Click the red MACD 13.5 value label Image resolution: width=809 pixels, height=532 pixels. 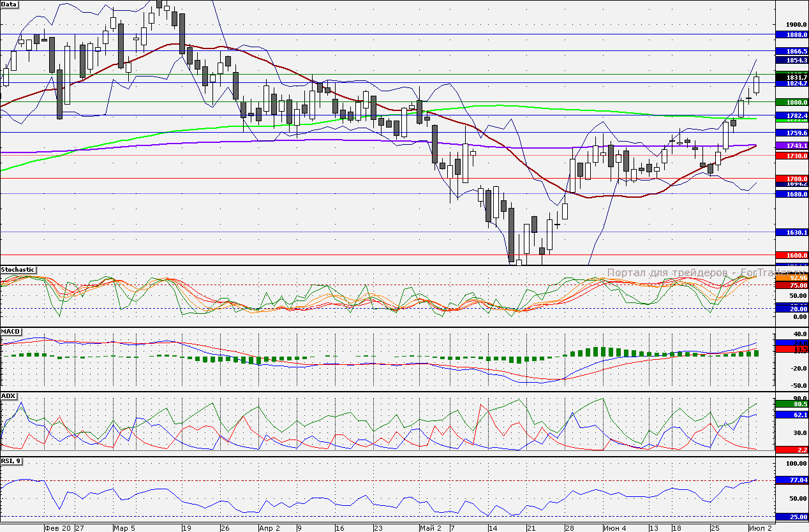[x=792, y=350]
